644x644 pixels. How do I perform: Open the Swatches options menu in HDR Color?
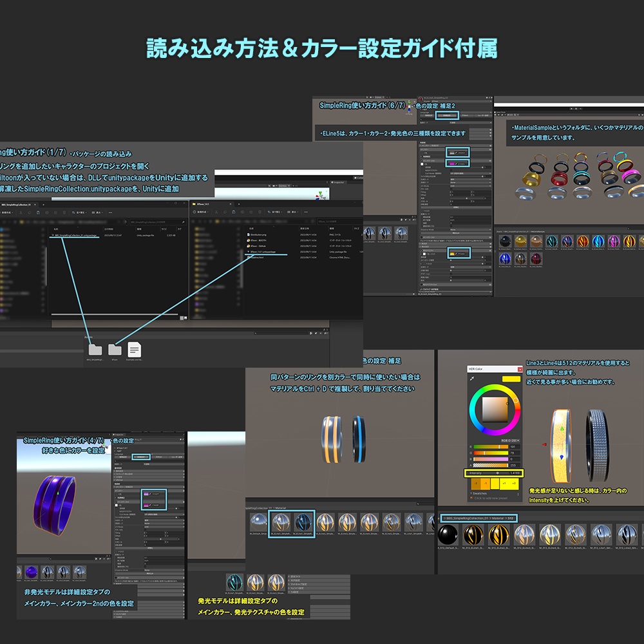coord(518,493)
